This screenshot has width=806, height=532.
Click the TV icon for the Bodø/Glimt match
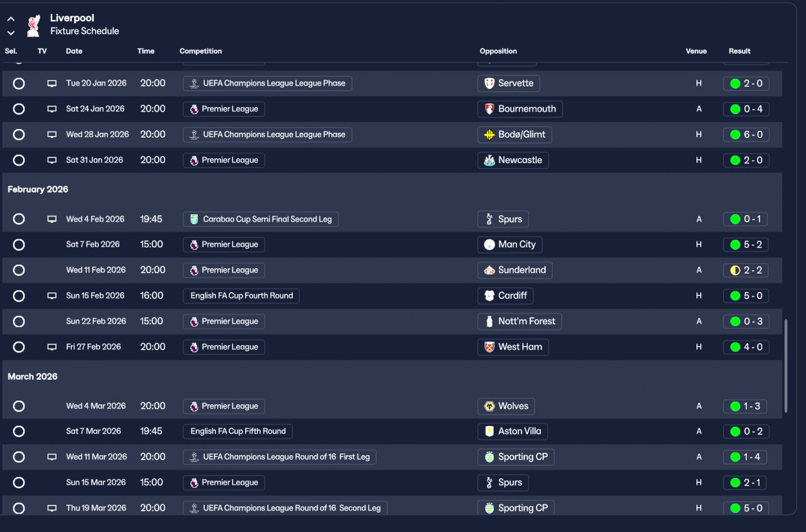(52, 135)
